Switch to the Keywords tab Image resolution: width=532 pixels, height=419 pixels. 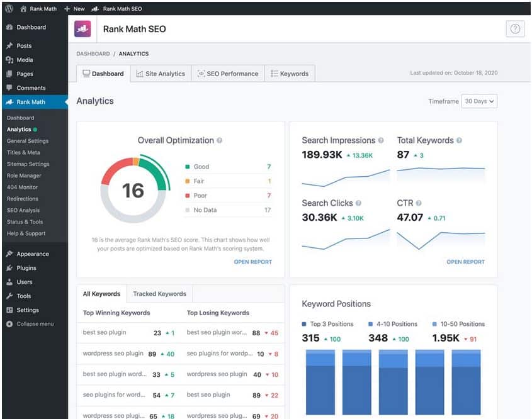point(290,74)
